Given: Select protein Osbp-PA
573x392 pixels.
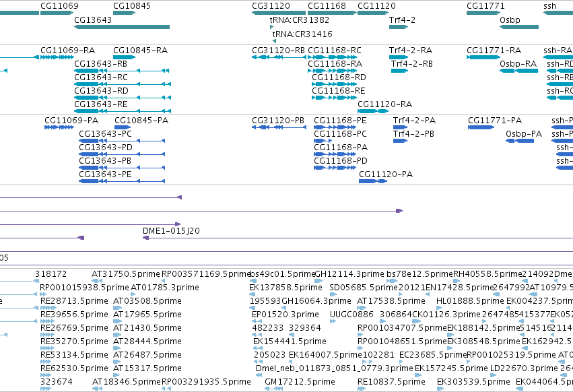Looking at the screenshot, I should 524,134.
